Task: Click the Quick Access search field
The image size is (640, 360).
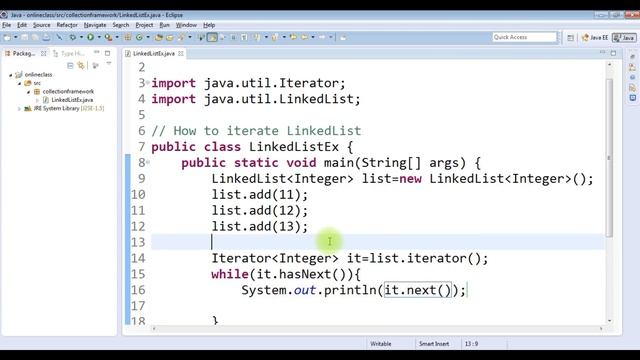Action: 525,37
